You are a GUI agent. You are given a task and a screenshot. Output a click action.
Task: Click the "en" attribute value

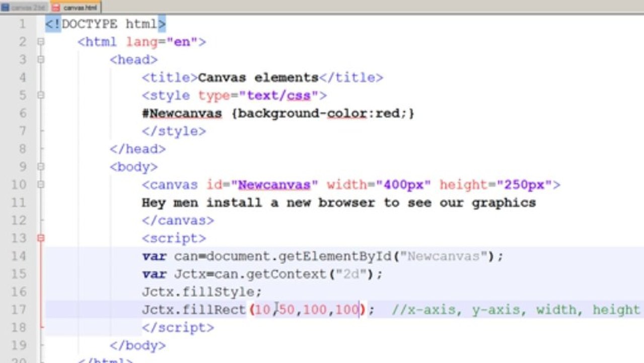pos(182,42)
